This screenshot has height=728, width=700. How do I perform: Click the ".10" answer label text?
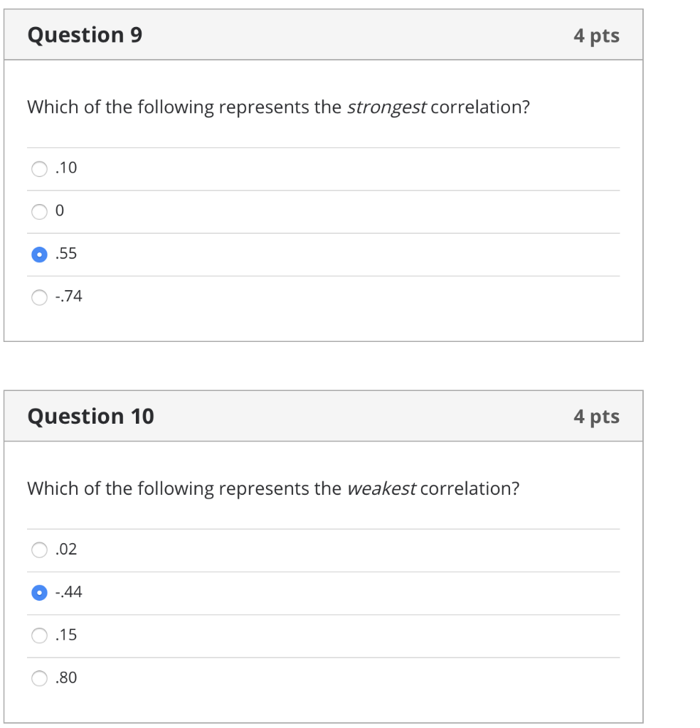pos(66,168)
